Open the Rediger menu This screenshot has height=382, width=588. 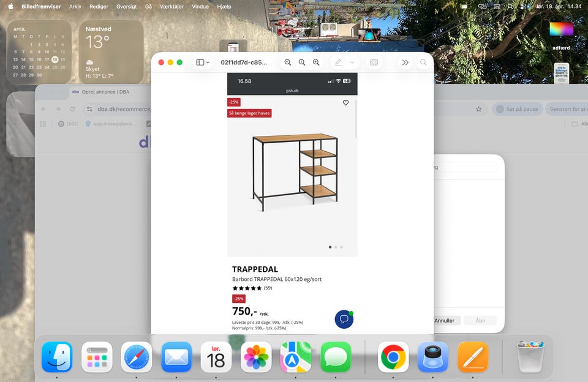click(x=99, y=6)
